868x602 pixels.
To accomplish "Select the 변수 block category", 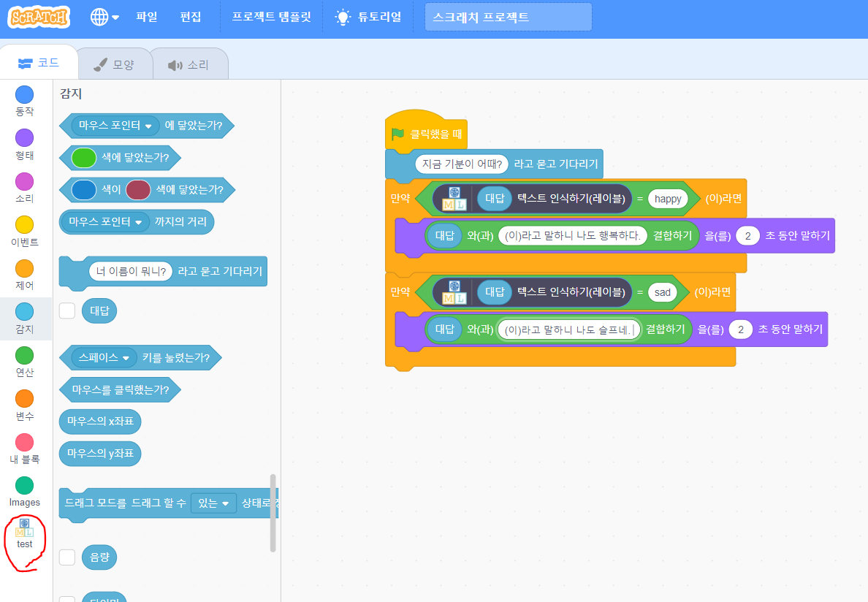I will [x=24, y=405].
